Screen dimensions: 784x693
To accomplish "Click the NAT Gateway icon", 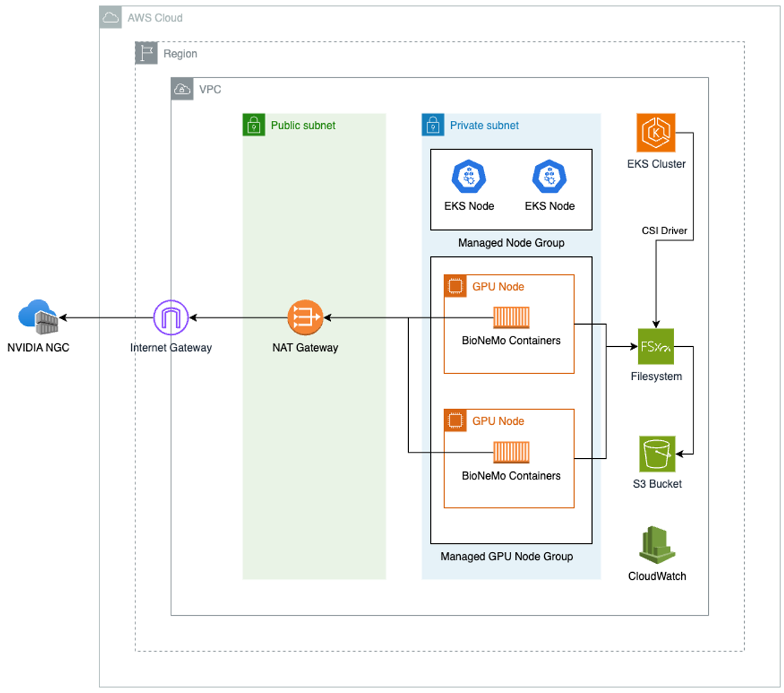I will point(306,318).
